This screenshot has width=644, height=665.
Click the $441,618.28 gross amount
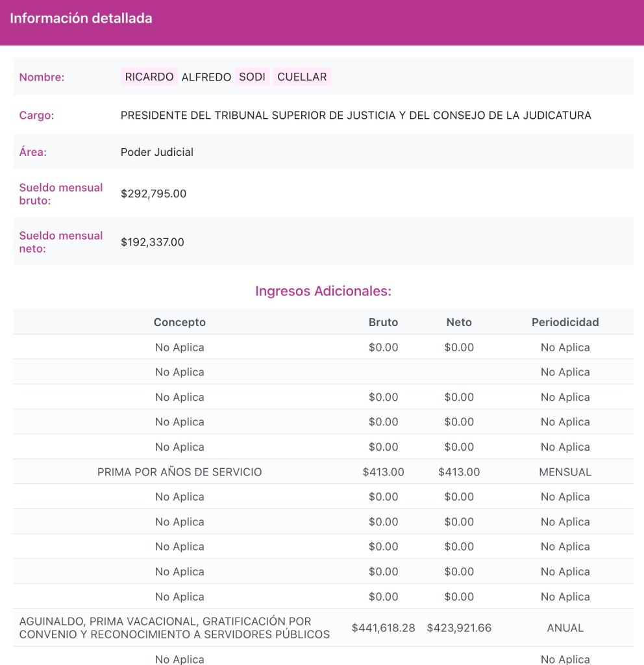[x=383, y=628]
